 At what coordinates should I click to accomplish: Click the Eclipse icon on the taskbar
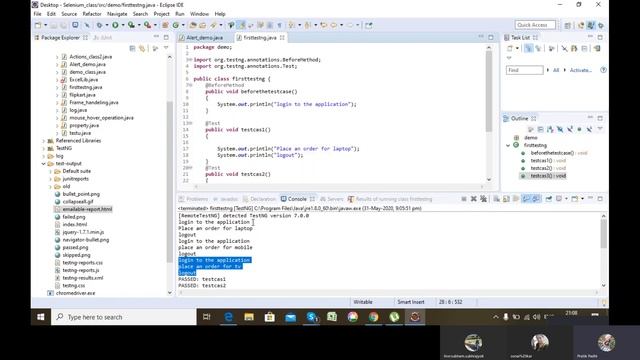(x=415, y=317)
